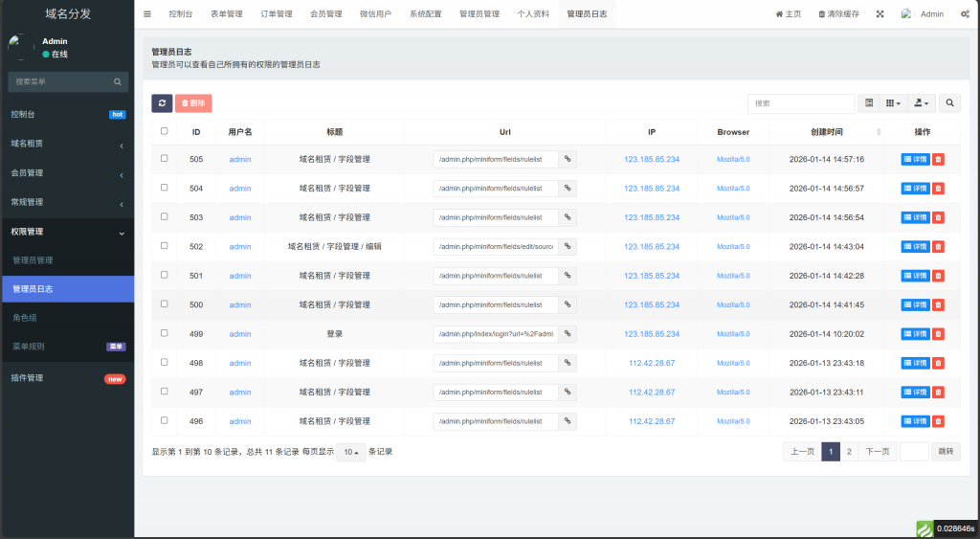Delete log row 499 with the red trash icon

click(938, 334)
